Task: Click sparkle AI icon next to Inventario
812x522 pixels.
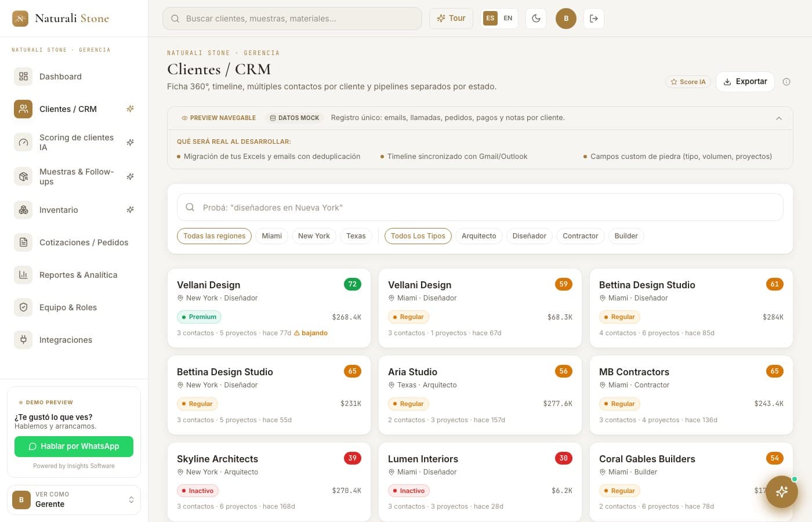Action: [x=130, y=210]
